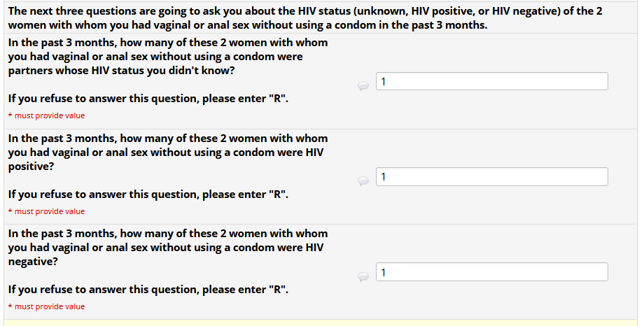Click the refuse-to-answer note in the HIV positive question
Image resolution: width=644 pixels, height=326 pixels.
pos(148,194)
